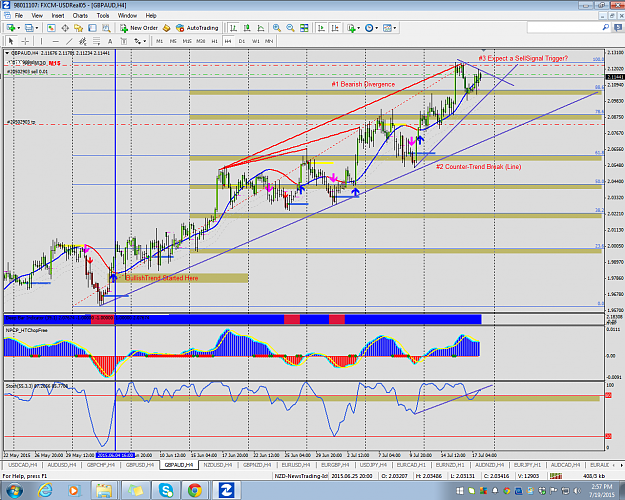Viewport: 625px width, 500px height.
Task: Expand the Profiles dropdown arrow
Action: tap(37, 28)
